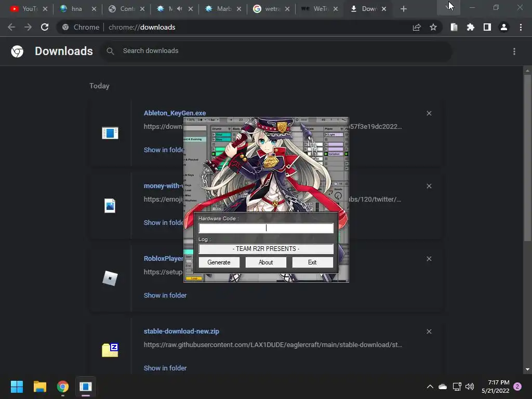Mute the tab playing audio
This screenshot has height=399, width=532.
click(179, 9)
